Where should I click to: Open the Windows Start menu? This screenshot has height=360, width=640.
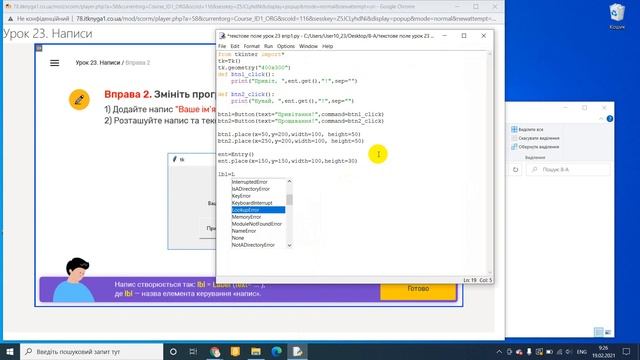coord(10,351)
